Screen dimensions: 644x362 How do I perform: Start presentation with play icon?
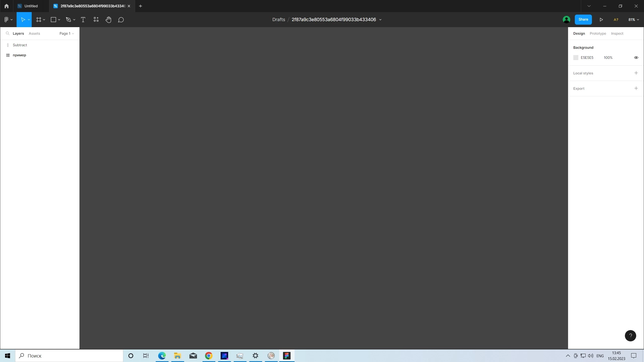(601, 20)
